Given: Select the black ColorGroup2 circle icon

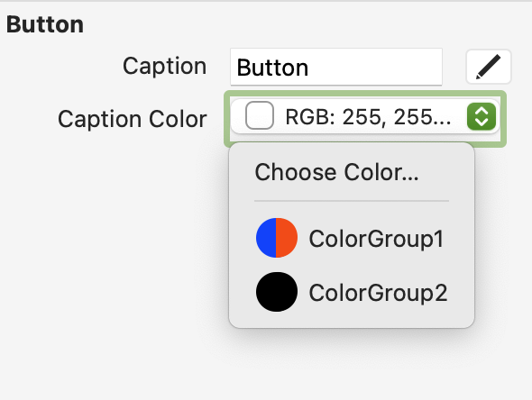Looking at the screenshot, I should tap(277, 292).
